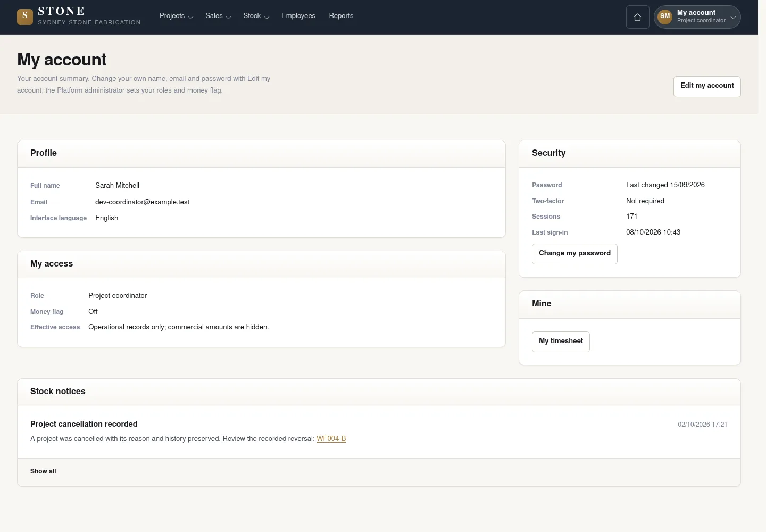Click the dev-coordinator email address text
Screen dimensions: 766x532
(142, 202)
